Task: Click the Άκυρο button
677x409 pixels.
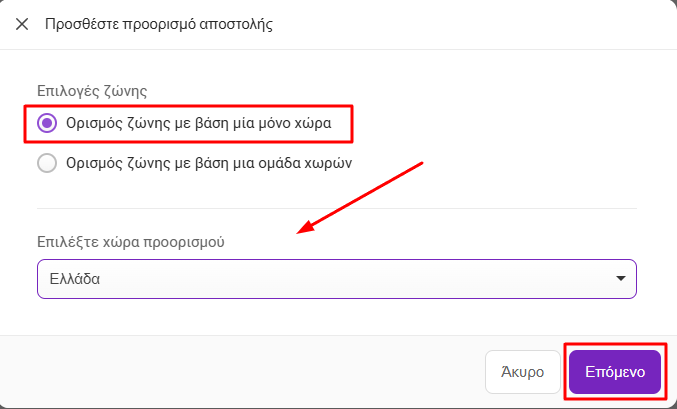Action: (523, 372)
